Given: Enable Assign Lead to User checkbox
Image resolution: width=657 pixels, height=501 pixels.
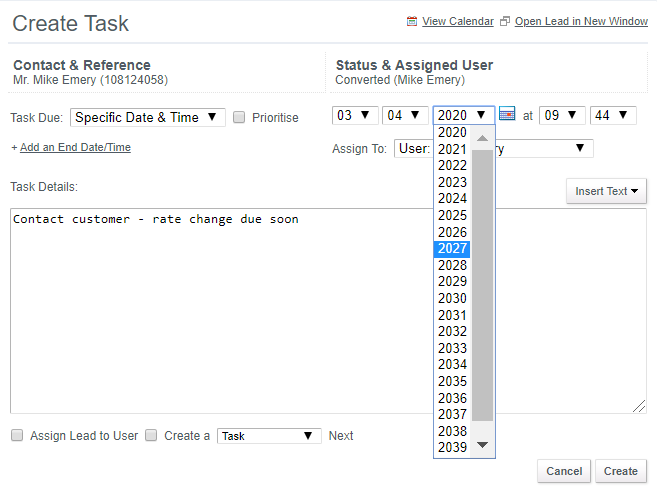Looking at the screenshot, I should [17, 435].
